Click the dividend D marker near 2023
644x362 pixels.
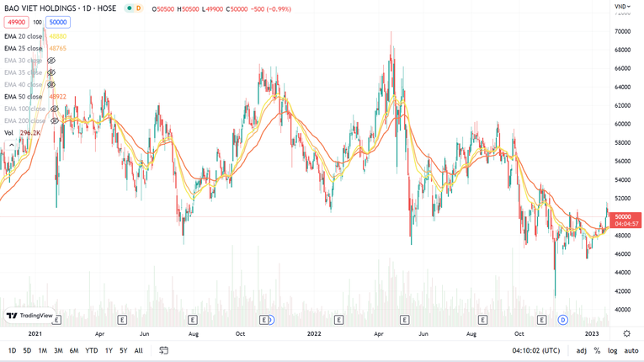click(x=562, y=320)
